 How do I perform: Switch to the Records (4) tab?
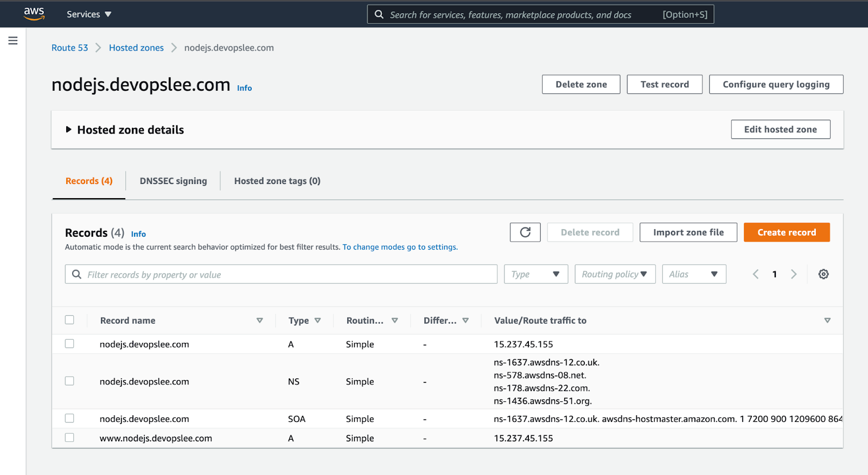[x=89, y=181]
